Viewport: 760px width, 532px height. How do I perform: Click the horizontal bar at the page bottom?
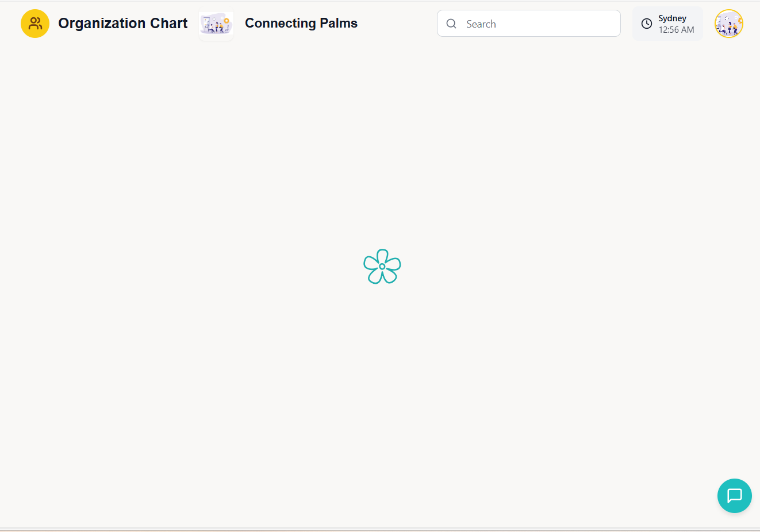tap(379, 529)
